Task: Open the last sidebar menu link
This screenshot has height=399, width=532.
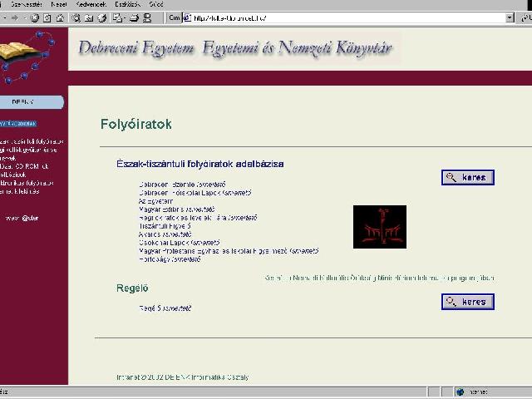Action: pos(20,191)
